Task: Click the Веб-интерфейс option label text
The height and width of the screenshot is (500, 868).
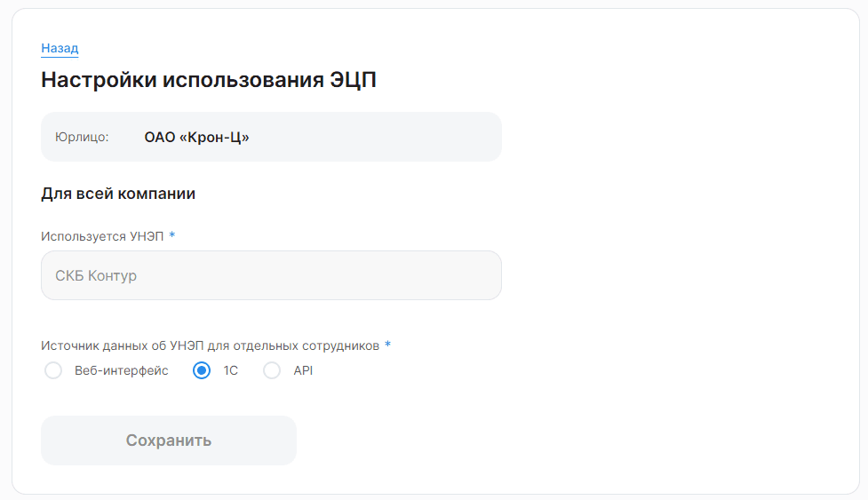Action: 121,370
